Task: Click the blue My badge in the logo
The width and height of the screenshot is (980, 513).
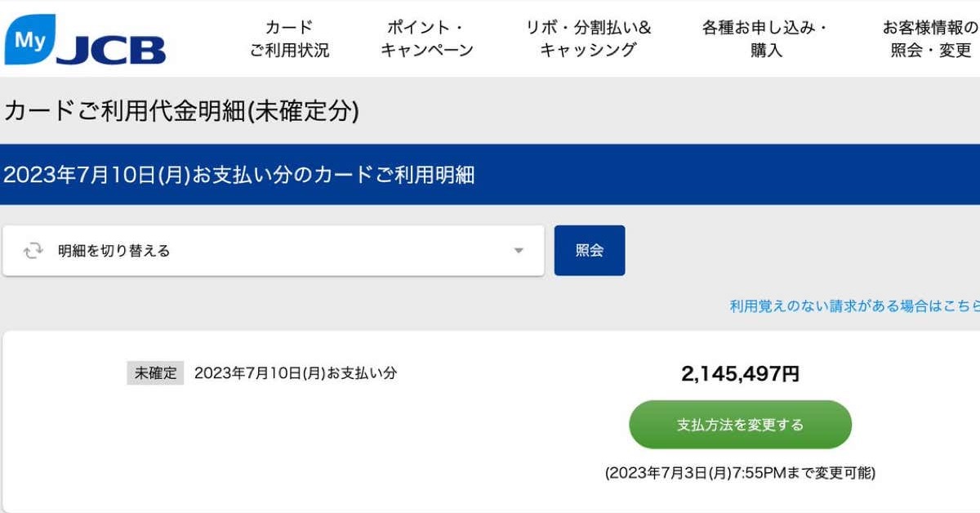Action: click(x=29, y=38)
